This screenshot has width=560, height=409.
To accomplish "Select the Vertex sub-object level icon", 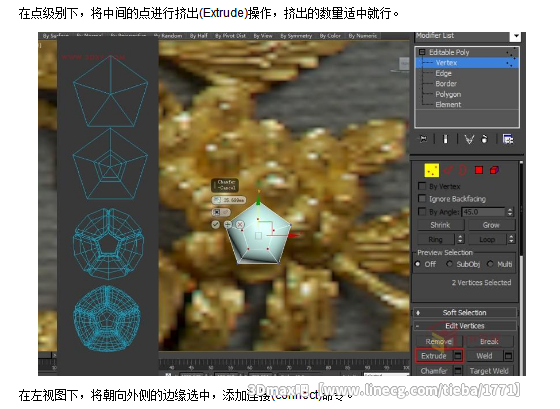I will click(x=431, y=170).
